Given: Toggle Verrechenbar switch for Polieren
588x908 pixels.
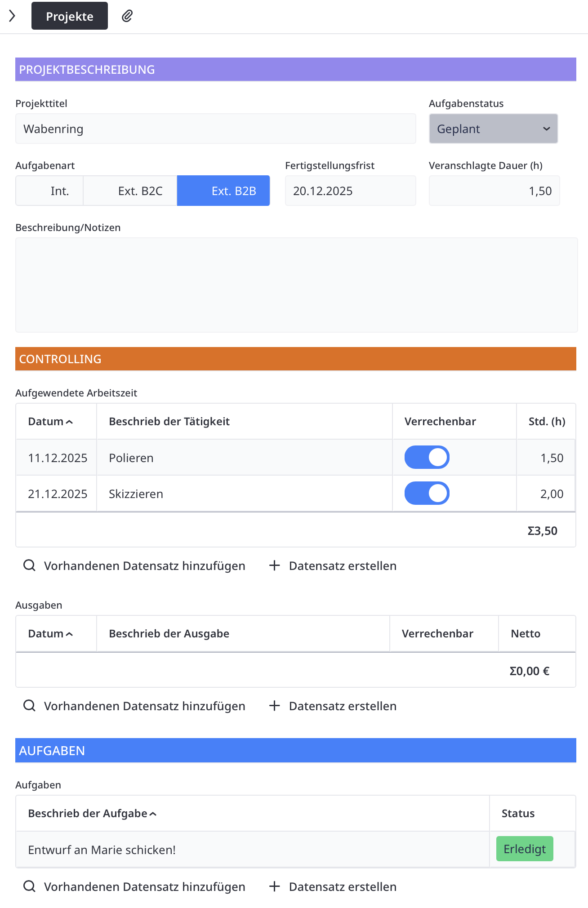Looking at the screenshot, I should click(x=427, y=457).
